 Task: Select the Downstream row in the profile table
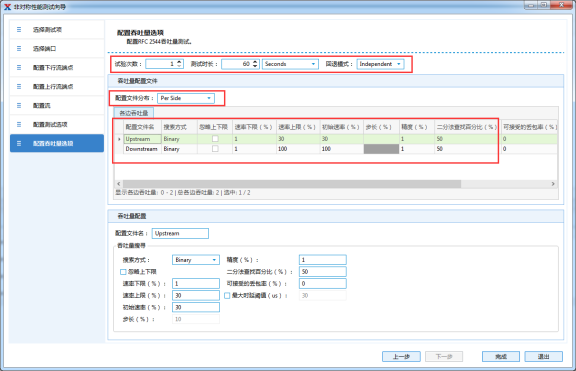[x=335, y=149]
